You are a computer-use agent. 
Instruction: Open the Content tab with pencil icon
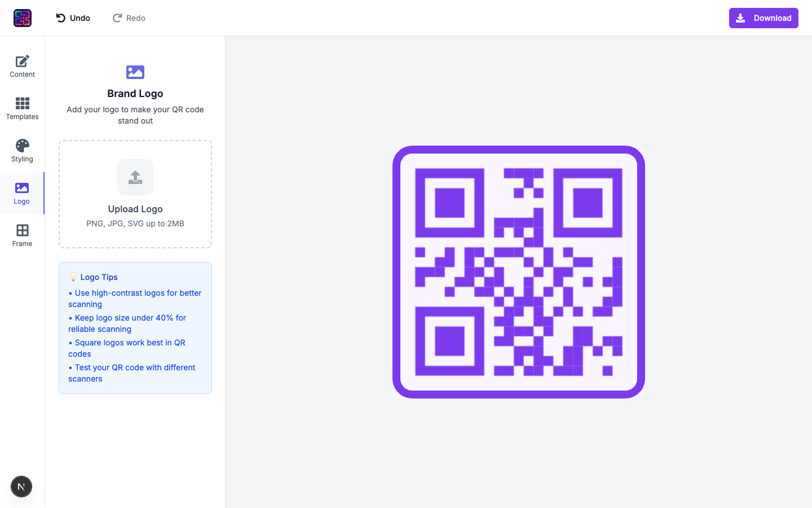pyautogui.click(x=22, y=66)
